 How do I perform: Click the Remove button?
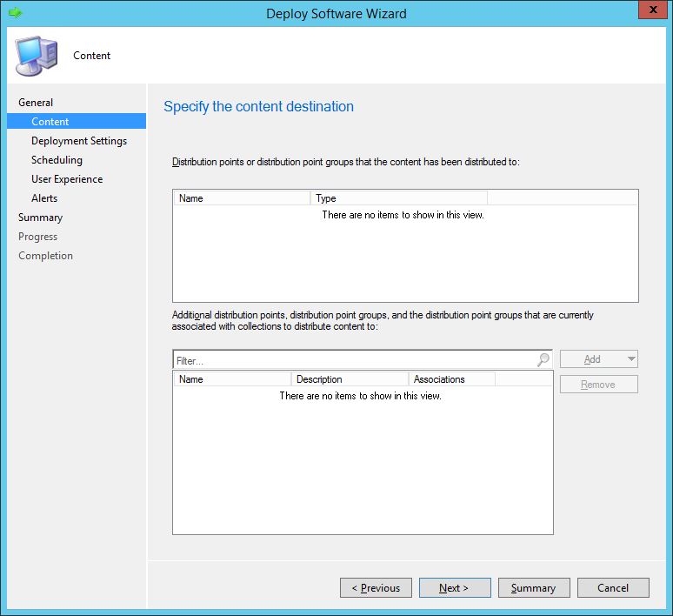click(x=598, y=385)
